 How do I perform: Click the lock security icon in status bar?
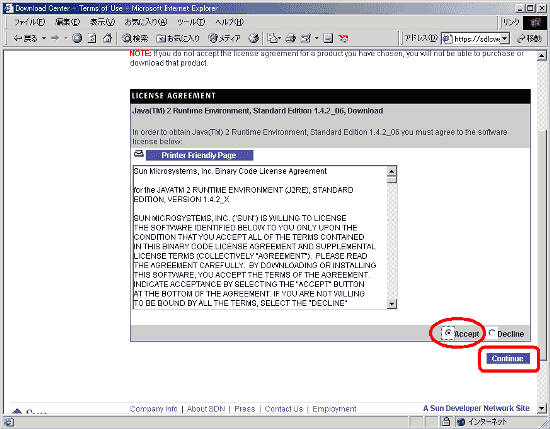click(446, 421)
